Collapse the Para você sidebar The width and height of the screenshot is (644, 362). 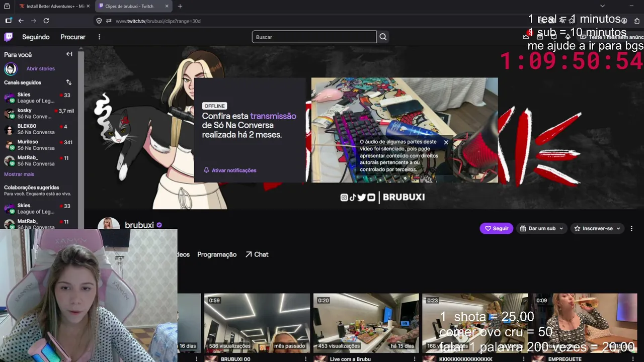[69, 54]
